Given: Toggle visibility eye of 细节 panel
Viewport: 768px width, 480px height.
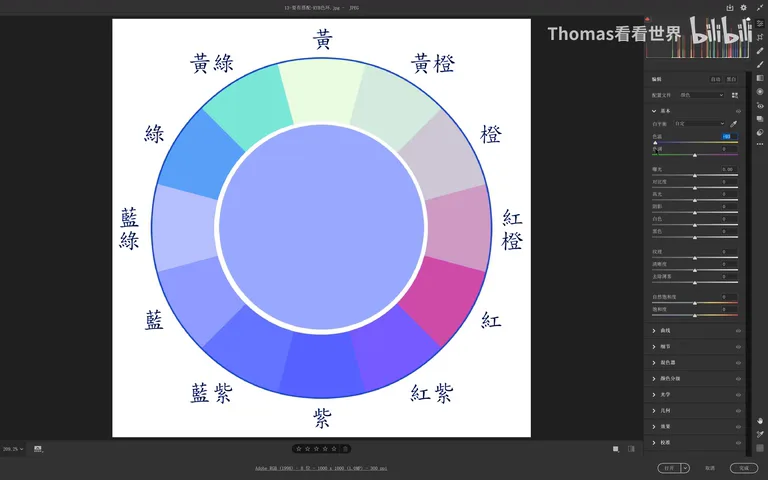Looking at the screenshot, I should pos(738,347).
